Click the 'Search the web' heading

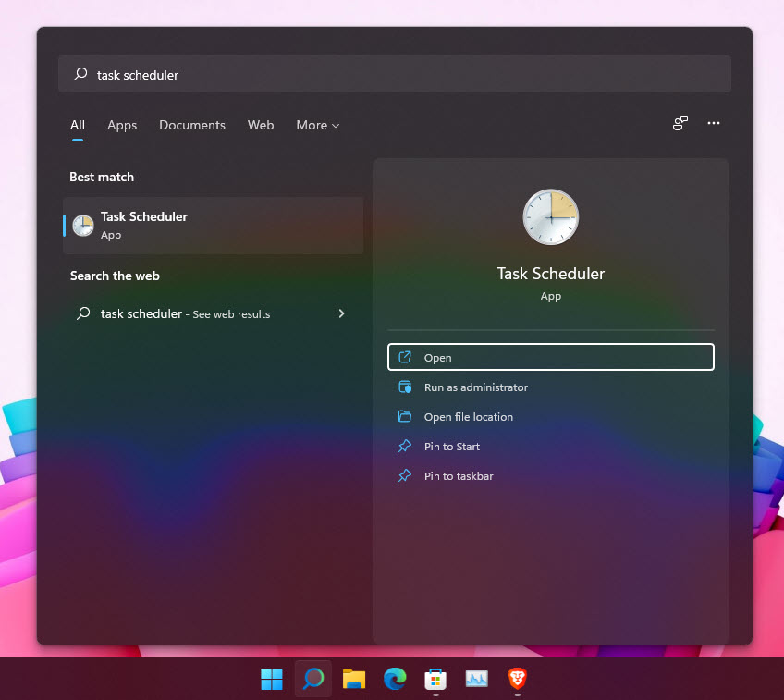[x=115, y=276]
